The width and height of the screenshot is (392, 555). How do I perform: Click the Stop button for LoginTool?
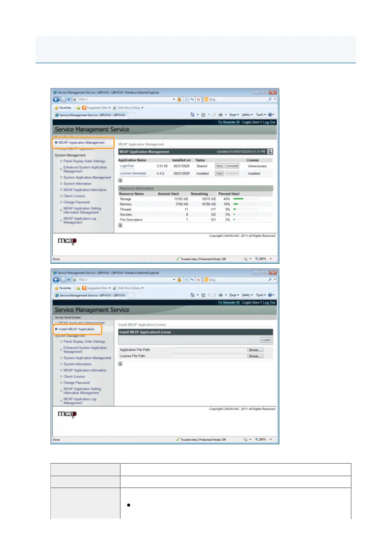click(x=219, y=166)
